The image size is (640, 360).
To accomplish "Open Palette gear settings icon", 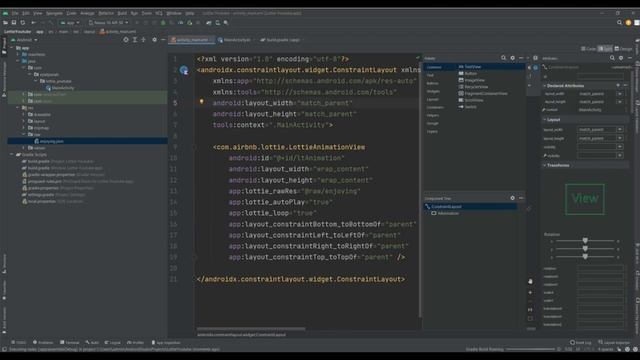I will [x=513, y=58].
